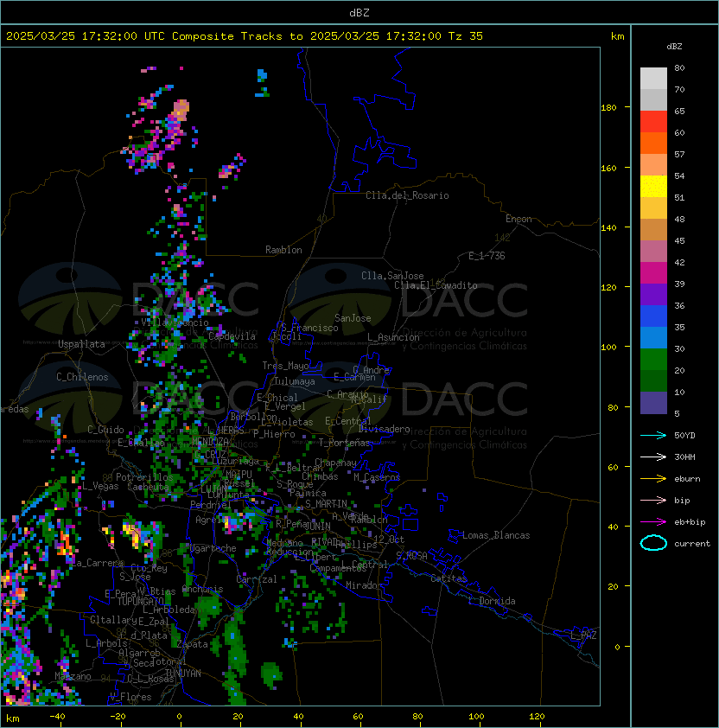Select the bright yellow 51-54 dBZ swatch

653,187
